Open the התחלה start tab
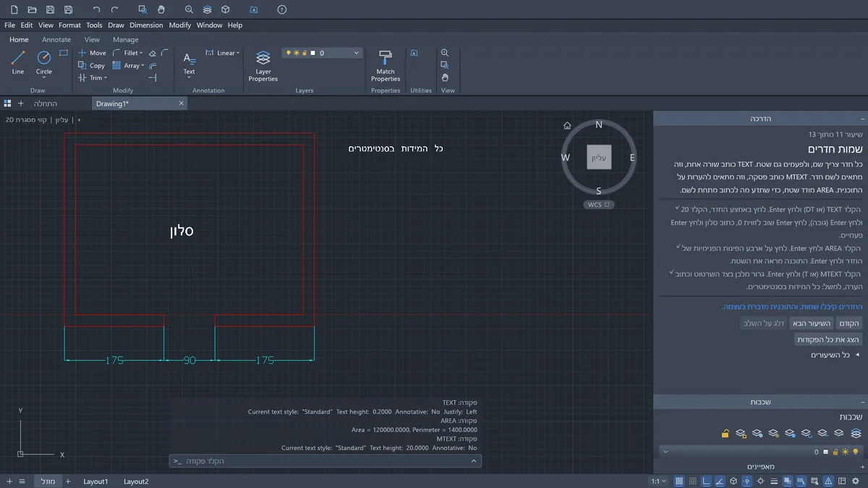The height and width of the screenshot is (488, 868). point(46,103)
